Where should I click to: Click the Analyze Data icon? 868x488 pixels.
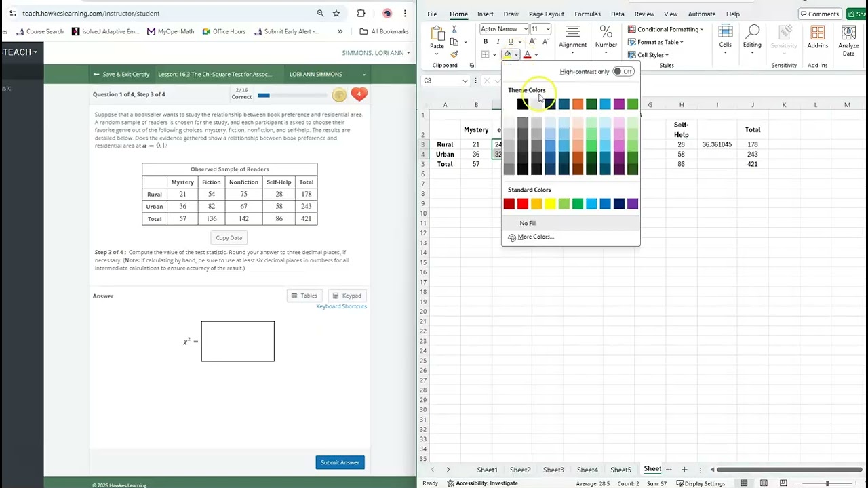pos(848,41)
